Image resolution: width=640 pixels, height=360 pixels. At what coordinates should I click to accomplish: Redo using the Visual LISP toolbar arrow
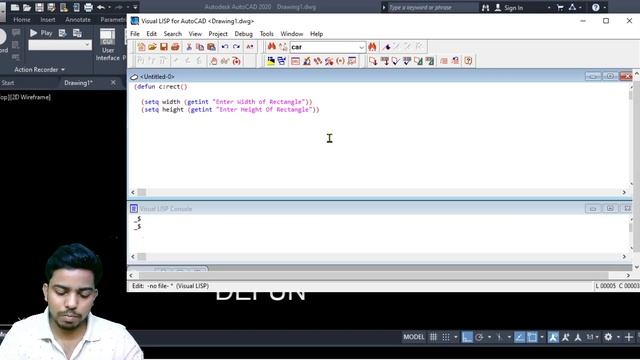coord(236,47)
